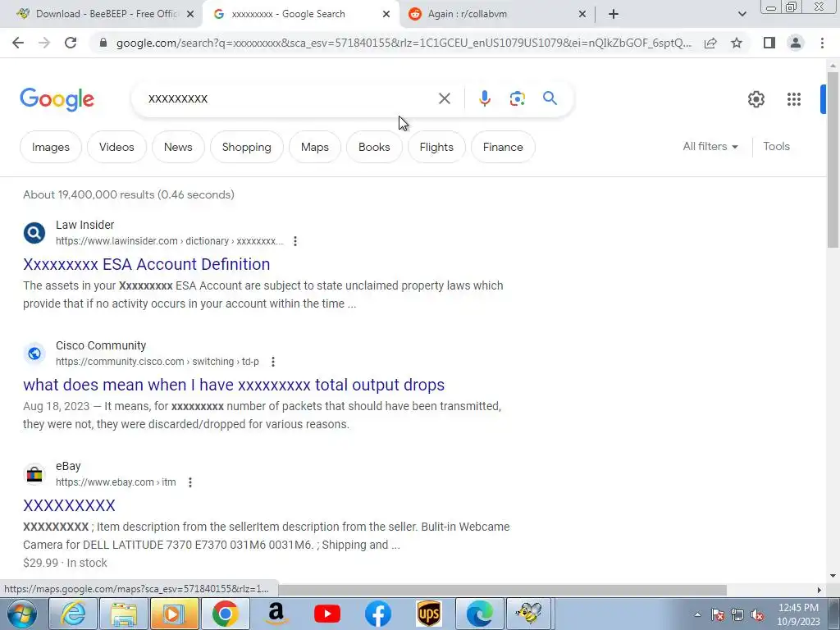
Task: Open Chrome three-dot menu
Action: [x=822, y=43]
